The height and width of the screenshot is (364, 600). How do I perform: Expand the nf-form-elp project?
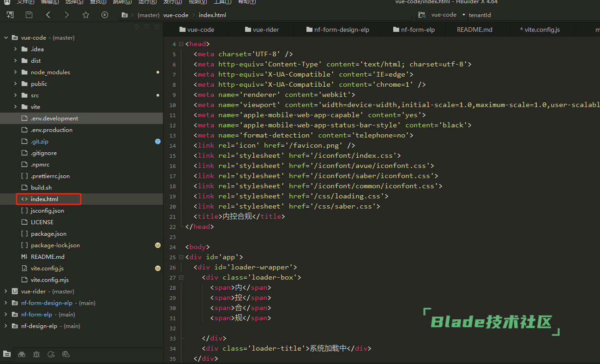6,315
